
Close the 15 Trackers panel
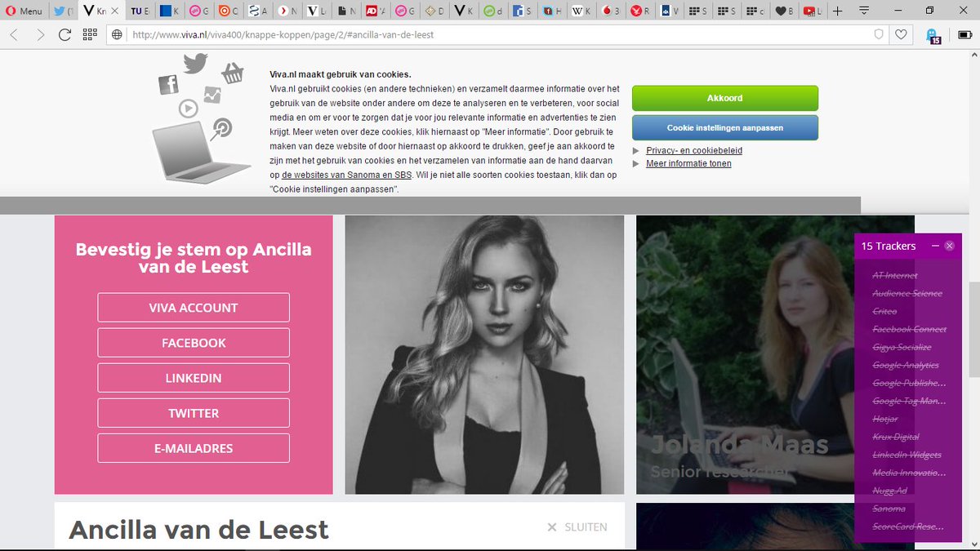(x=949, y=246)
